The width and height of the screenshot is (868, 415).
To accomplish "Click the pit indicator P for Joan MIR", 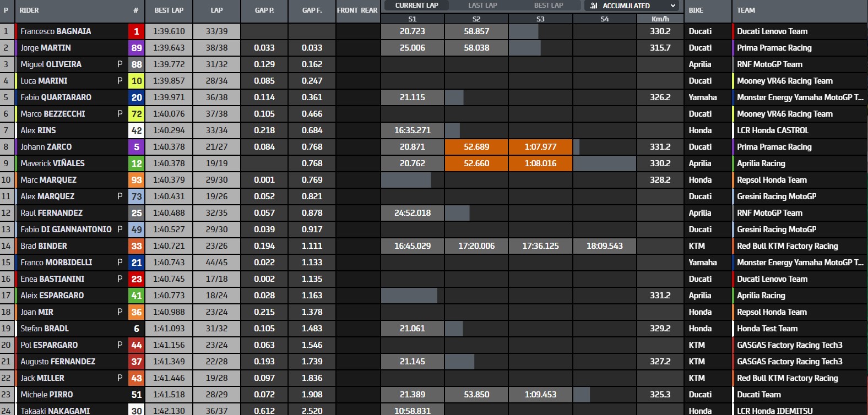I will coord(120,312).
